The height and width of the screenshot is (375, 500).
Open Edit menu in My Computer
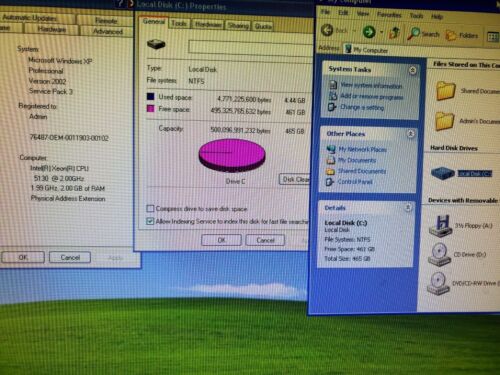tap(343, 13)
